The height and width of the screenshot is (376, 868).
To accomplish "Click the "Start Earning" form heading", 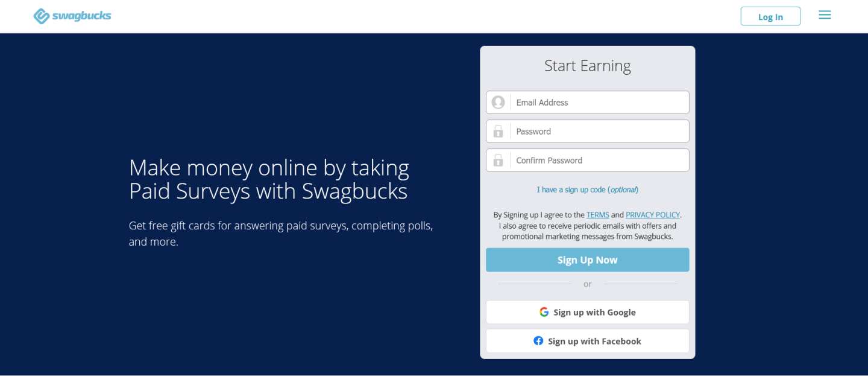I will pyautogui.click(x=587, y=66).
